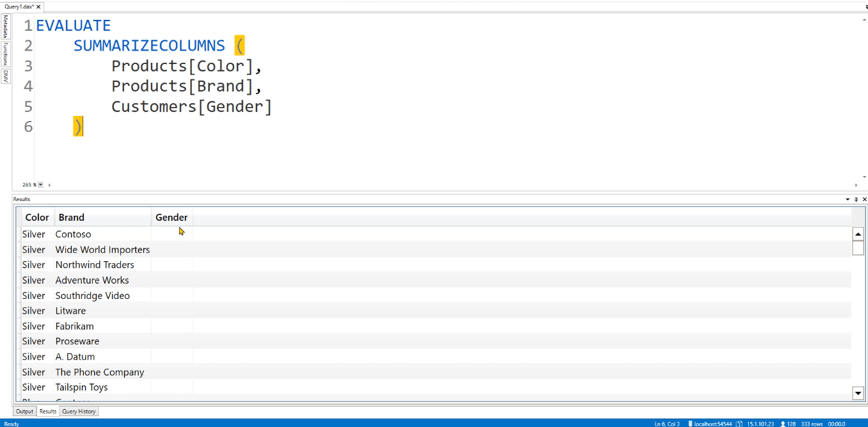The width and height of the screenshot is (868, 427).
Task: Click the SUMMARIZECOLUMNS function in editor
Action: click(x=149, y=45)
